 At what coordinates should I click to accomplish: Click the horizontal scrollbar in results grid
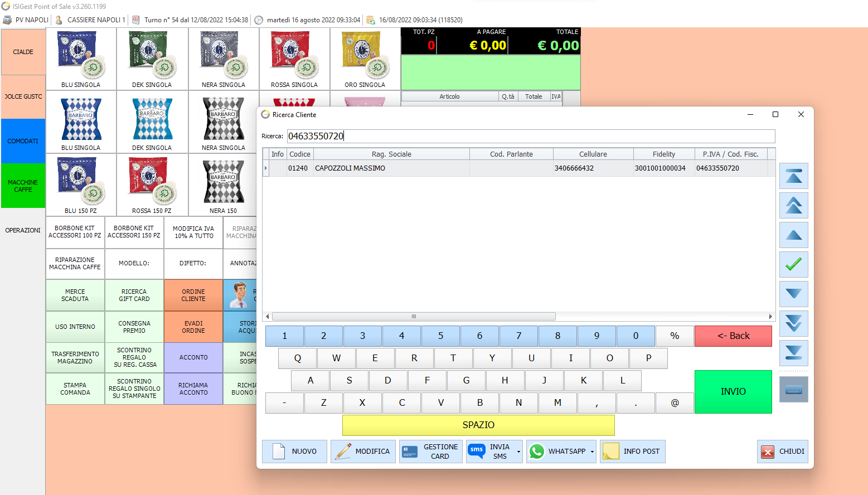[414, 317]
